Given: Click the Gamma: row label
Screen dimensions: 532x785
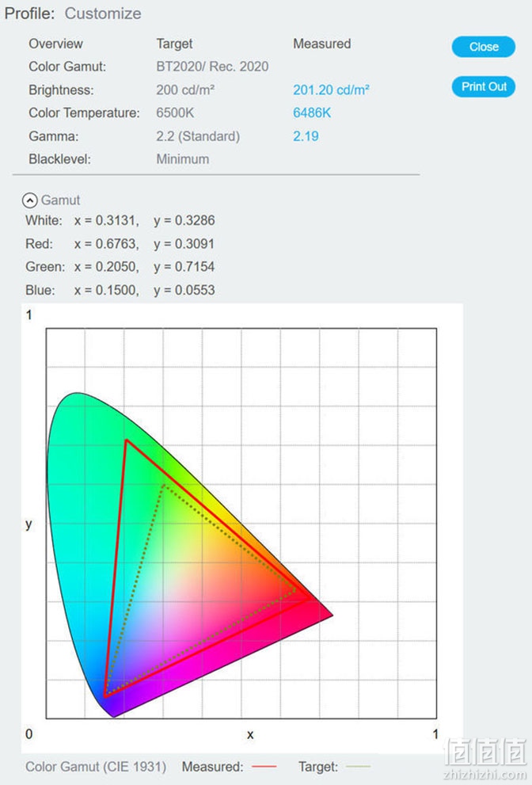Looking at the screenshot, I should tap(54, 136).
